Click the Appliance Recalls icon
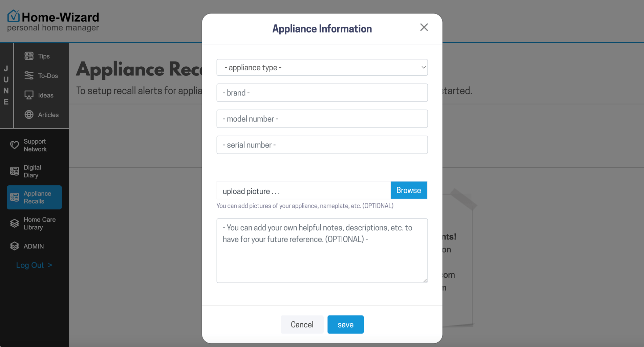The image size is (644, 347). [x=14, y=197]
